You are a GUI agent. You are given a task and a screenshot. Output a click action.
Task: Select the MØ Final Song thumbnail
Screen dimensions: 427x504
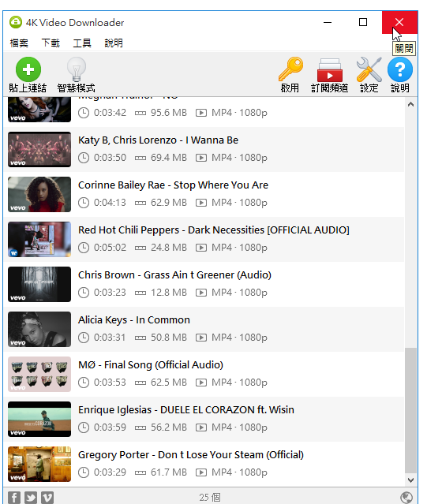(x=39, y=374)
